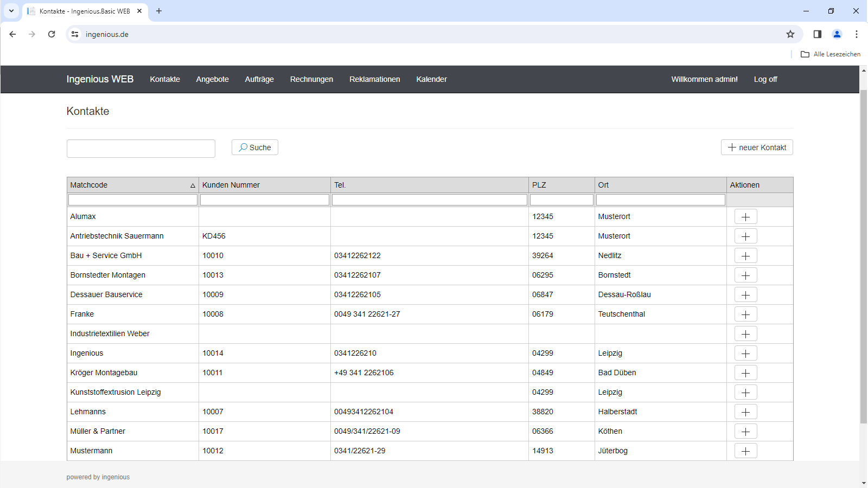
Task: Click plus action for Mustermann row
Action: point(745,451)
